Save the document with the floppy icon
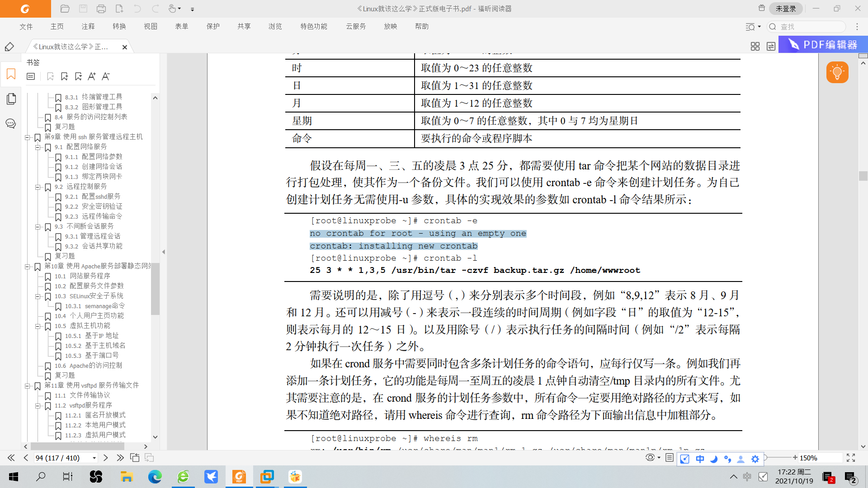868x488 pixels. 83,9
